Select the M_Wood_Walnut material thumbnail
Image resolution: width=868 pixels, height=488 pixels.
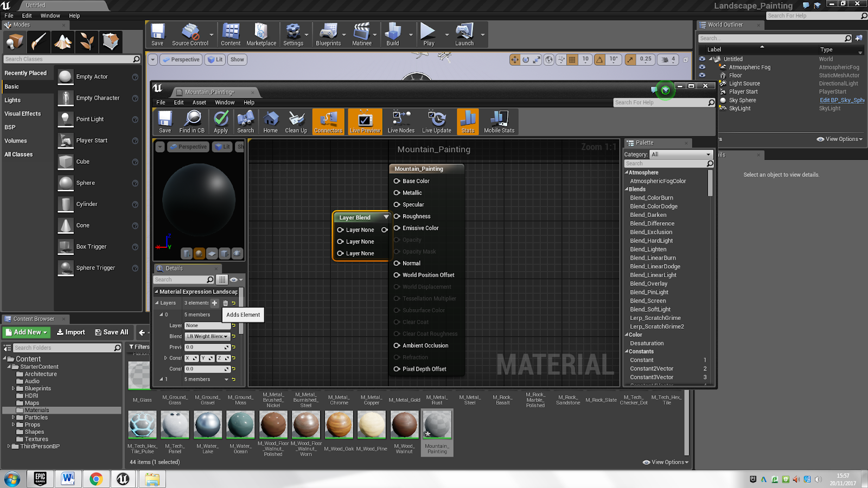tap(404, 423)
